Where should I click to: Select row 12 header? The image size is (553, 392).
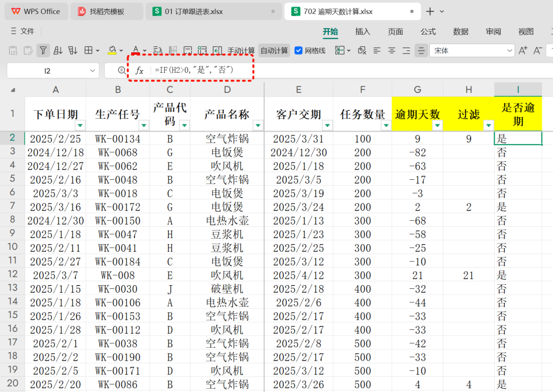tap(12, 274)
